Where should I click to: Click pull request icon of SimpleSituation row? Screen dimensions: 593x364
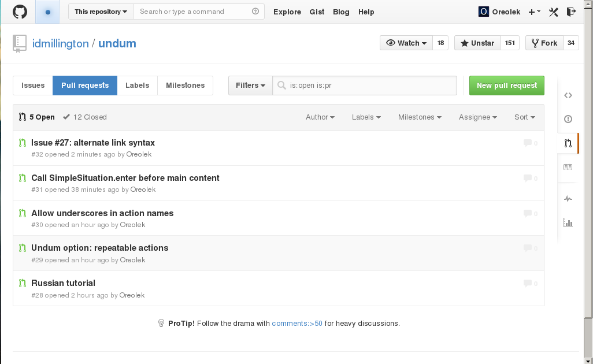point(23,177)
